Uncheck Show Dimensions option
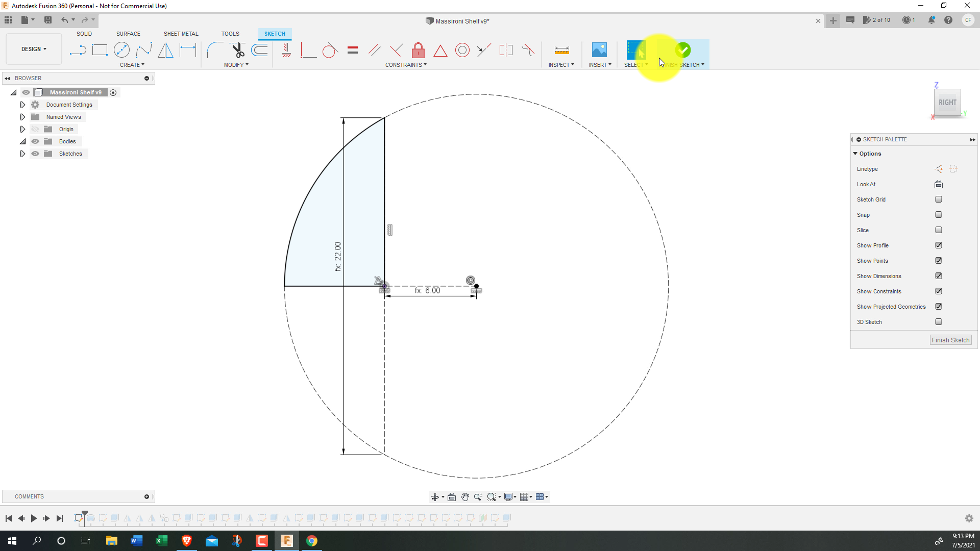 [x=938, y=276]
